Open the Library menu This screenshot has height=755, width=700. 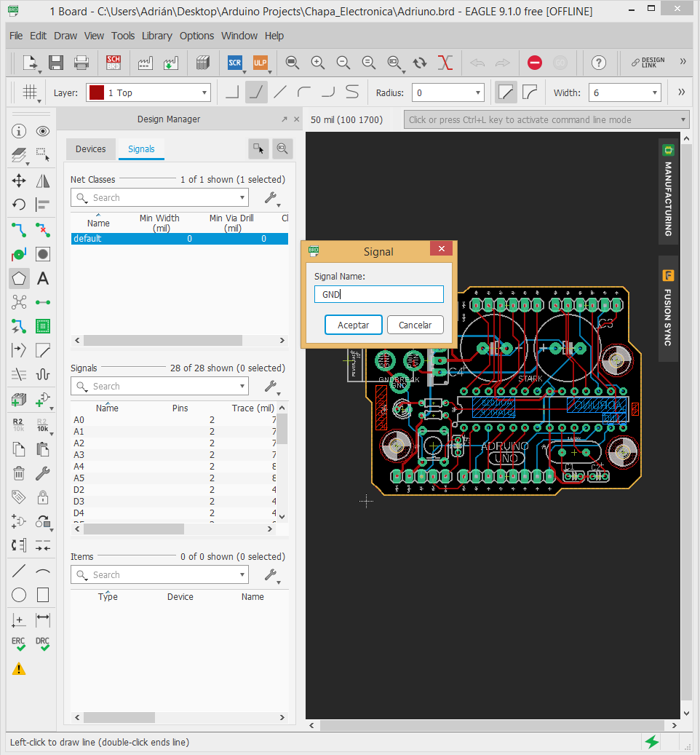pyautogui.click(x=156, y=36)
